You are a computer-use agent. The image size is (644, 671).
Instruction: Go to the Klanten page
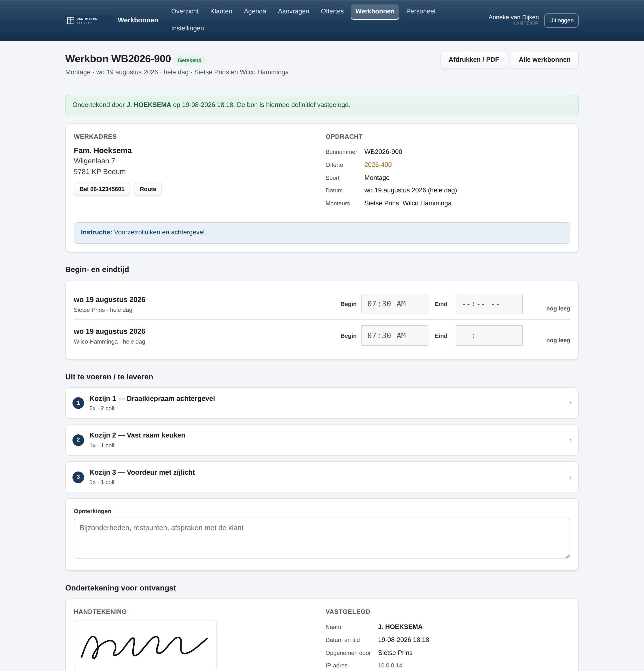pos(221,11)
